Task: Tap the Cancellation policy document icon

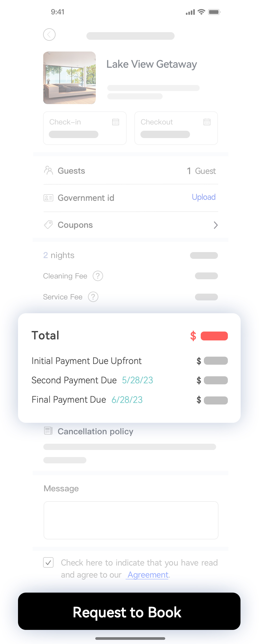Action: [49, 431]
